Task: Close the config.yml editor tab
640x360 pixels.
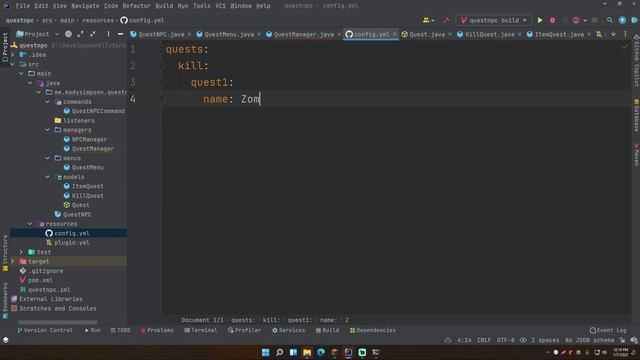Action: 395,35
